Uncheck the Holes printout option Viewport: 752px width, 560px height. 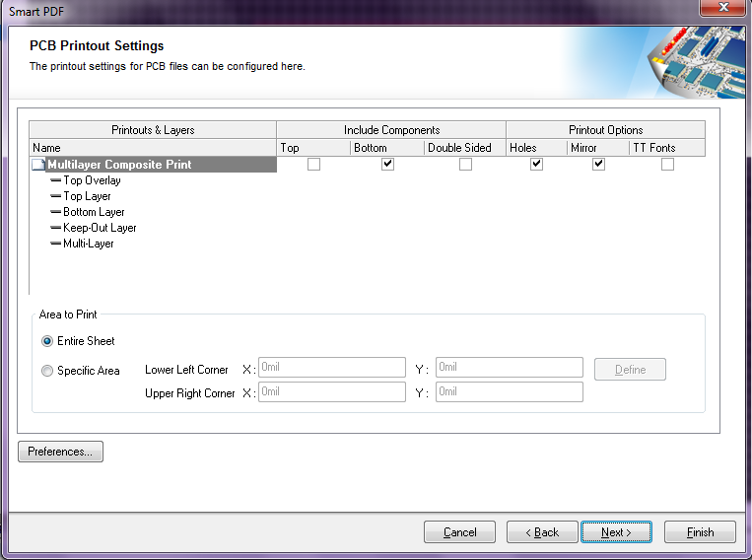pyautogui.click(x=536, y=164)
